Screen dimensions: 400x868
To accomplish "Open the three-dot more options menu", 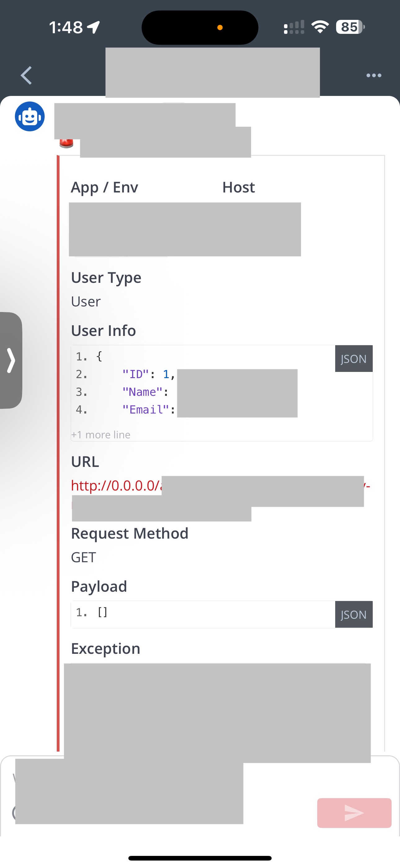I will point(374,75).
